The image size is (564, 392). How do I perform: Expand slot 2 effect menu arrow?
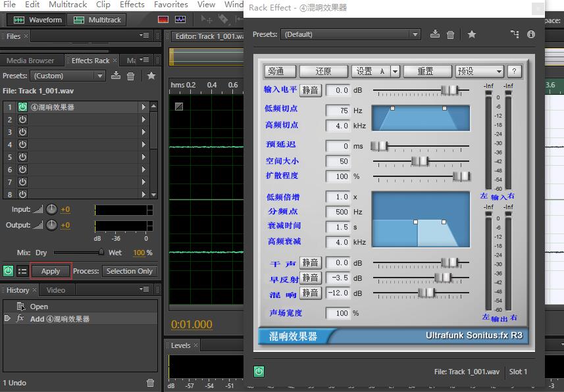click(x=143, y=120)
